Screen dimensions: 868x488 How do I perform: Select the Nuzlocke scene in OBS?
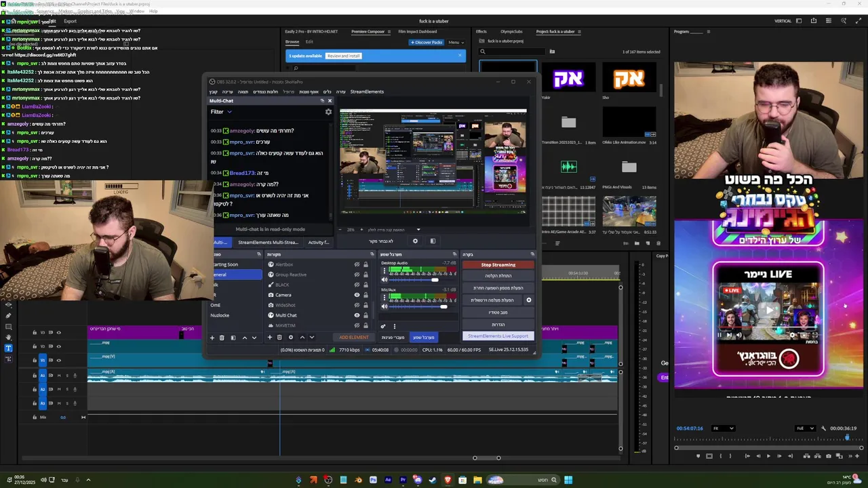[220, 315]
